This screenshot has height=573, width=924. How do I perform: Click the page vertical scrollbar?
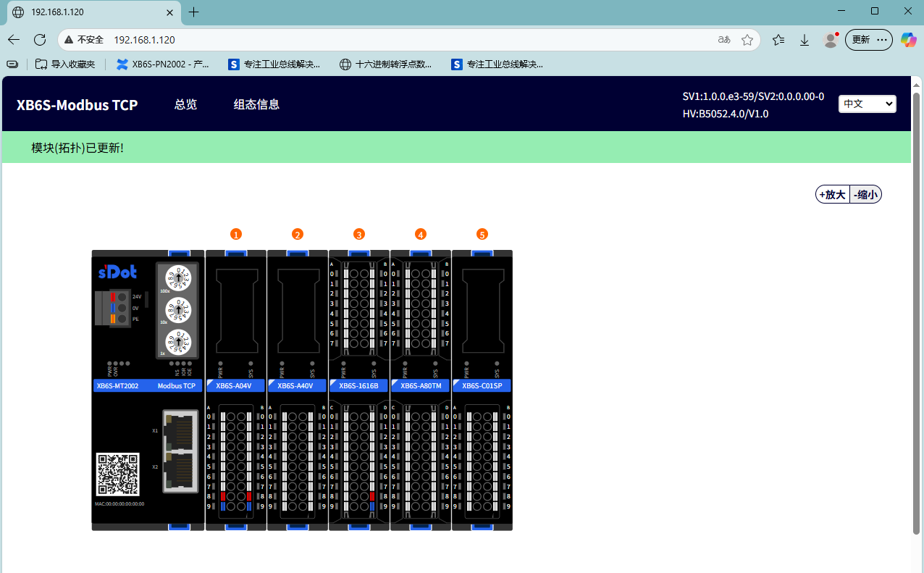tap(916, 311)
